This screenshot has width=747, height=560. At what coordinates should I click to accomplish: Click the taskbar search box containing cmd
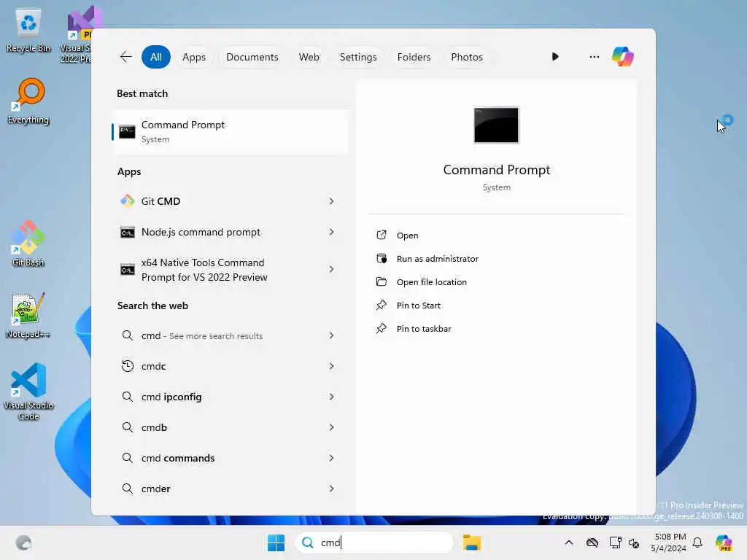pyautogui.click(x=374, y=542)
